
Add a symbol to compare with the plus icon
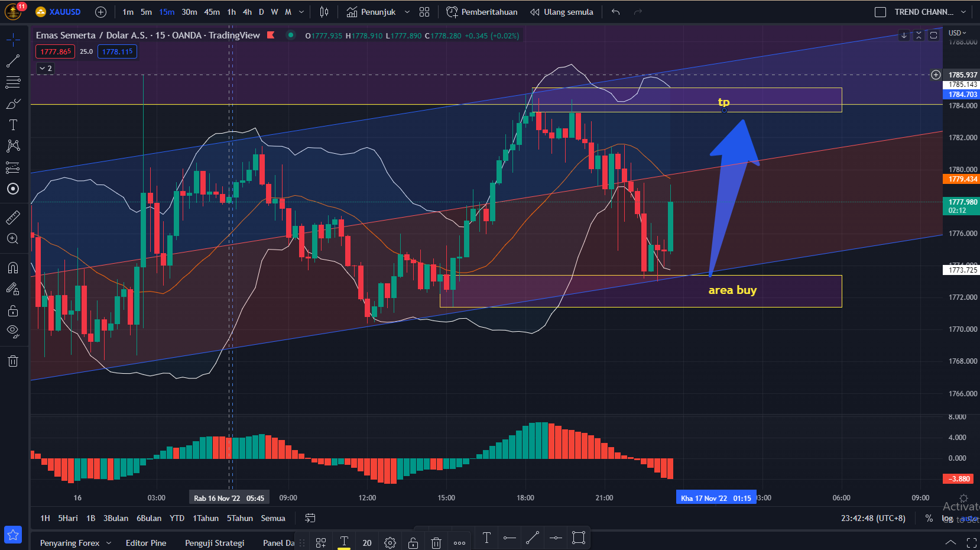click(101, 12)
